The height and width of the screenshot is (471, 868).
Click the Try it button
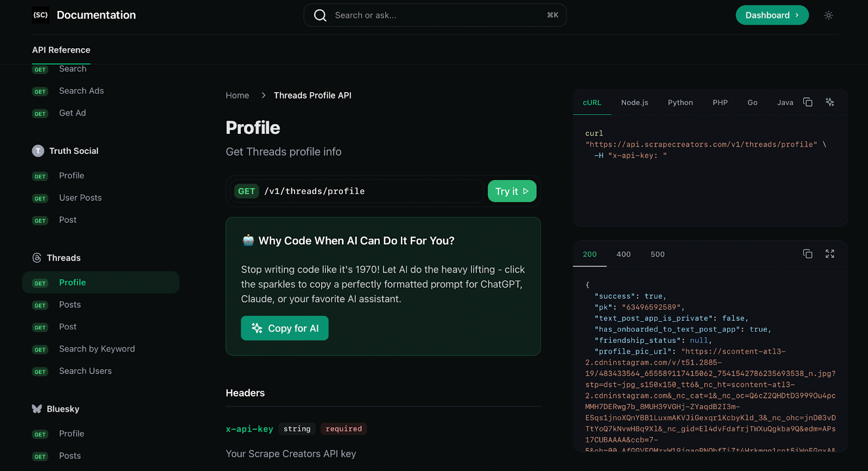pyautogui.click(x=512, y=191)
